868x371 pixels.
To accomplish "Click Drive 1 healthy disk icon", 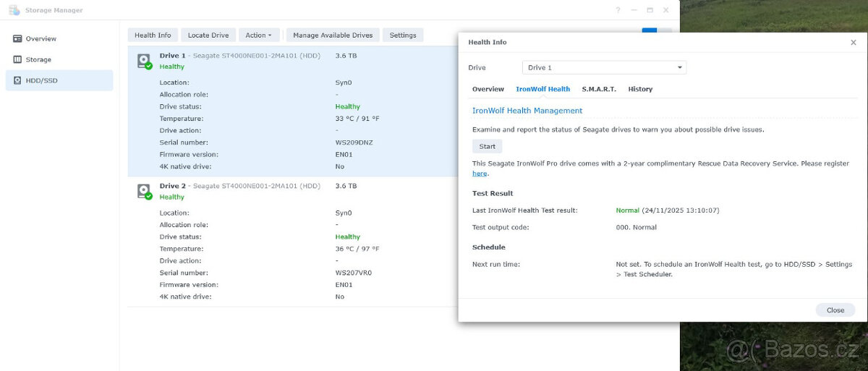I will [145, 61].
